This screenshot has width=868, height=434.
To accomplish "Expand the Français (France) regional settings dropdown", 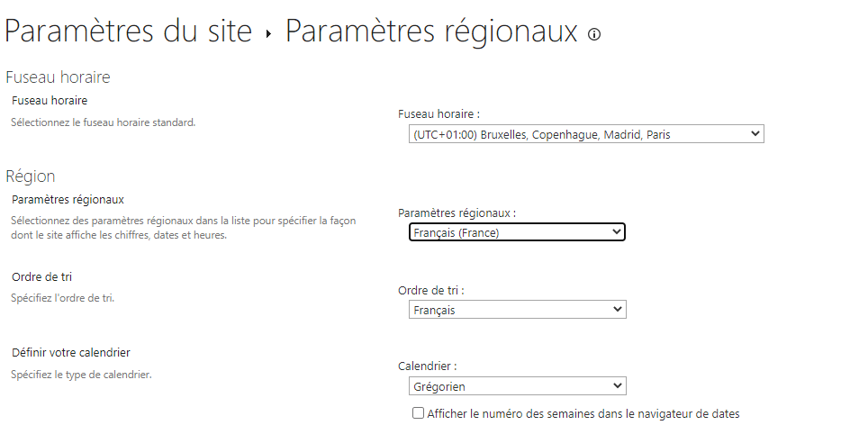I will 517,232.
